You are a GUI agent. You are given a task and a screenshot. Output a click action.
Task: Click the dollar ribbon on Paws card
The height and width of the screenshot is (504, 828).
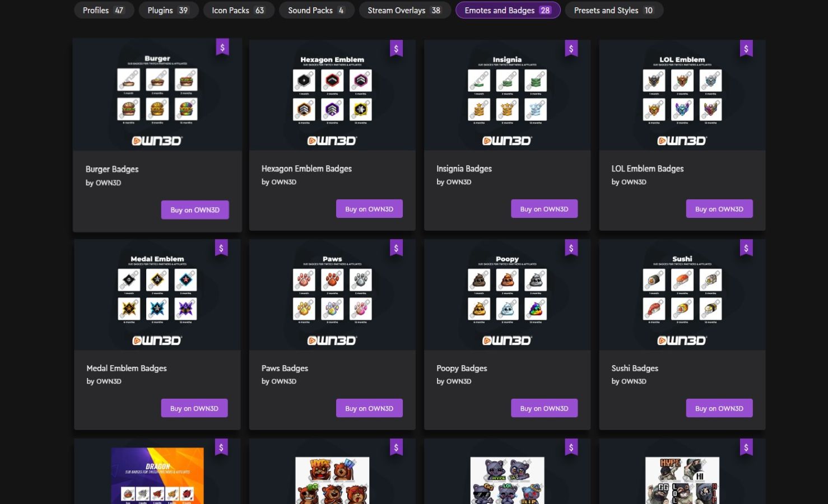396,248
